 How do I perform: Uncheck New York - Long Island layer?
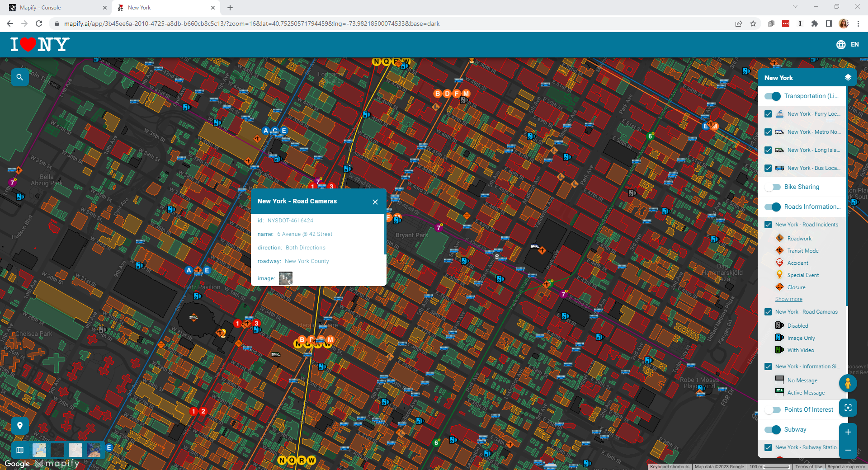(768, 150)
